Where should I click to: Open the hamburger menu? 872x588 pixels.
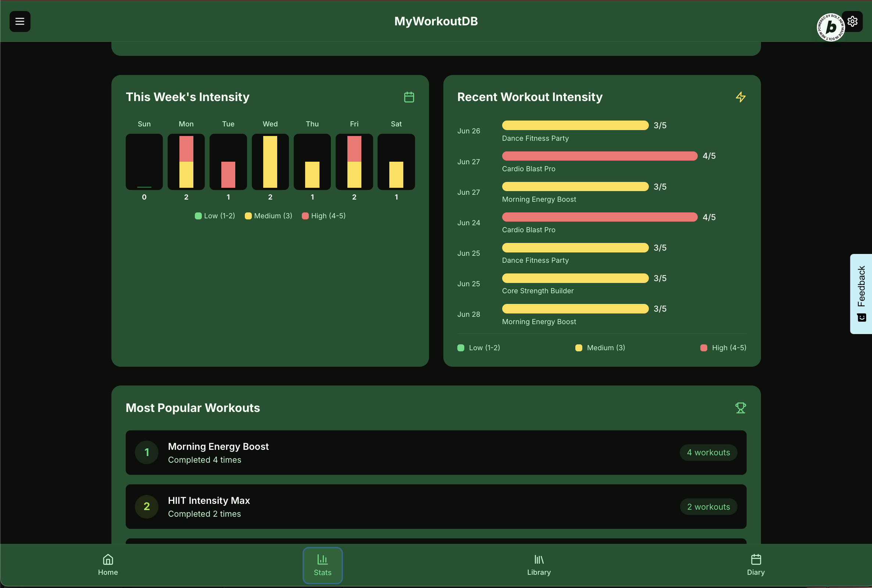click(x=20, y=21)
